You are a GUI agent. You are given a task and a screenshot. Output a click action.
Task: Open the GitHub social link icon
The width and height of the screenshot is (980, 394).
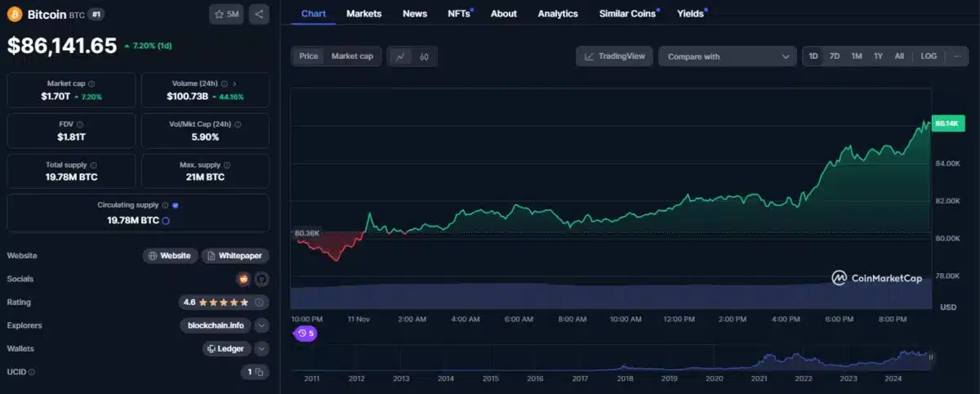tap(261, 279)
